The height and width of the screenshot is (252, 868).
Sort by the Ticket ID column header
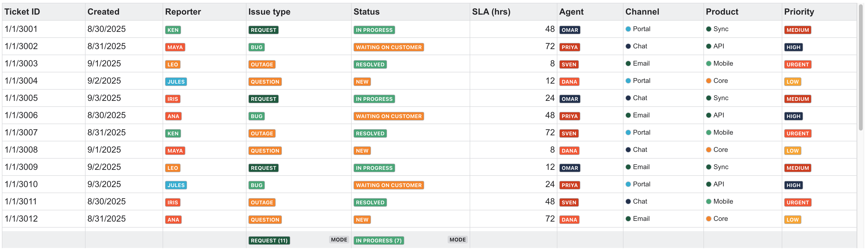coord(43,12)
